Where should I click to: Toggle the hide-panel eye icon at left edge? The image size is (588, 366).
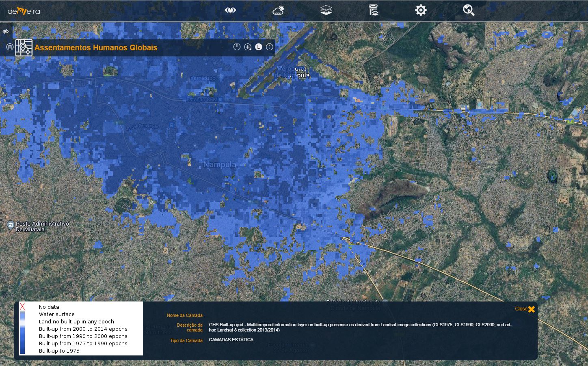coord(6,31)
